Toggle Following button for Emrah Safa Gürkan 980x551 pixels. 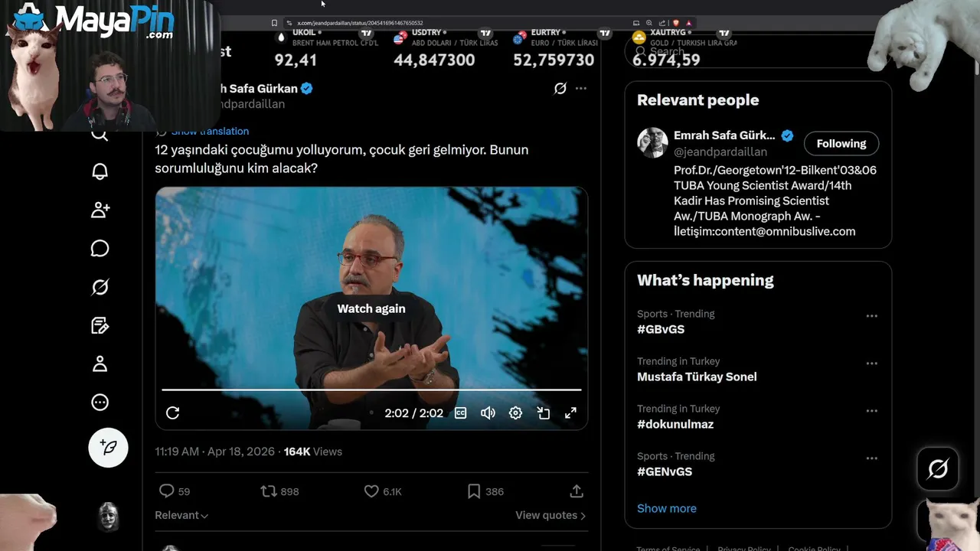click(841, 143)
